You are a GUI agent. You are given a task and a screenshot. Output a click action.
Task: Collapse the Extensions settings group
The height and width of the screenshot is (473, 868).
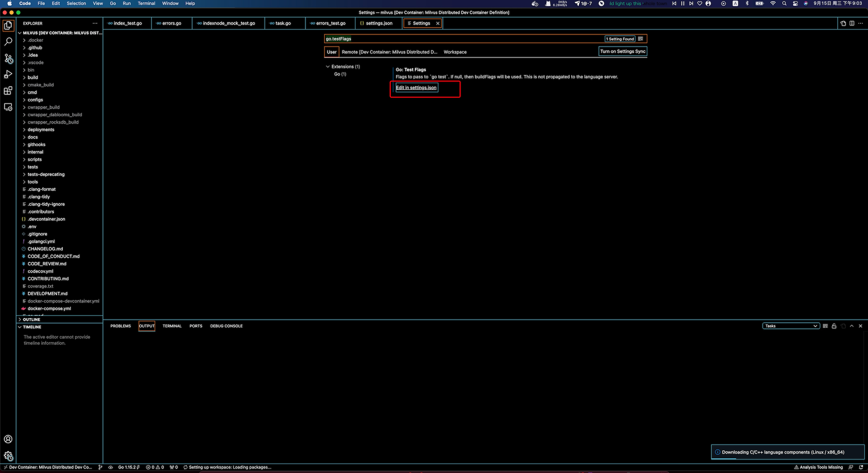pos(328,67)
